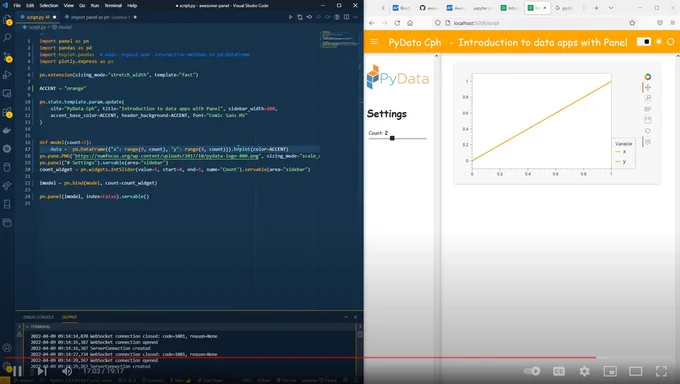Viewport: 680px width, 384px height.
Task: Select Box Zoom tool on plot toolbar
Action: [x=647, y=98]
